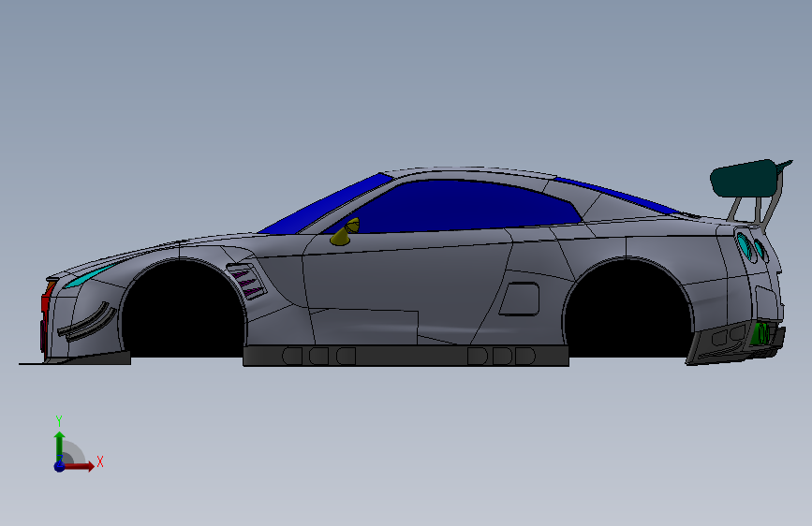Screen dimensions: 812x526
Task: Select the front fender vent with purple louvers
Action: tap(247, 282)
